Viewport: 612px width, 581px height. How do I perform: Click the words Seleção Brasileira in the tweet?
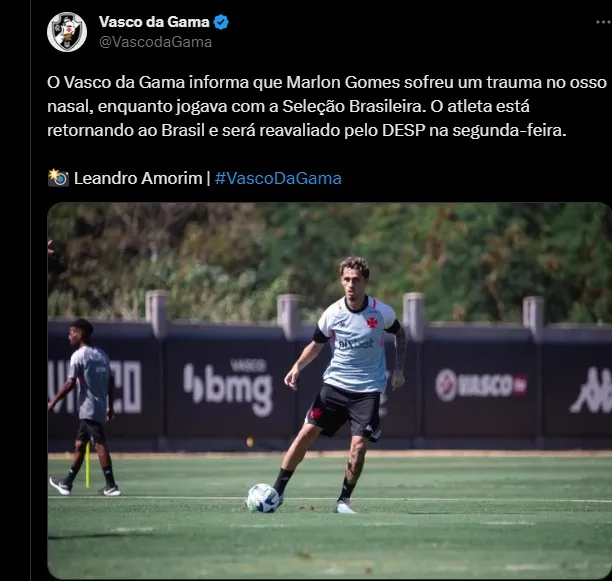click(352, 107)
